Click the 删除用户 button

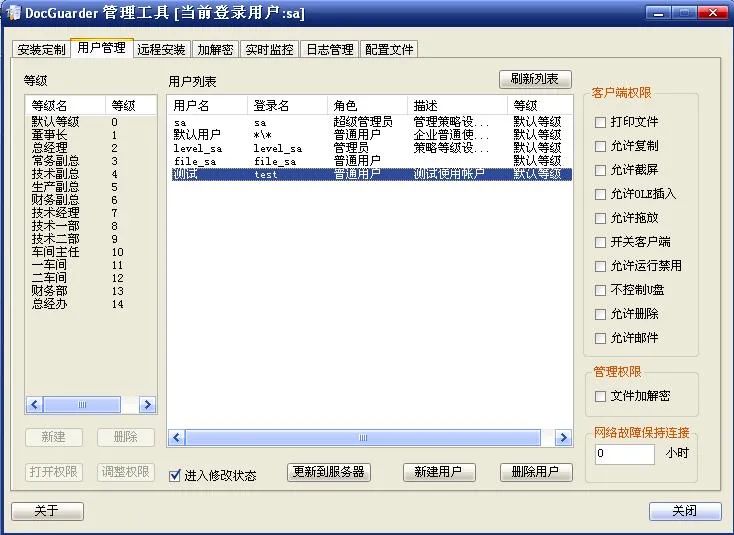pyautogui.click(x=536, y=472)
